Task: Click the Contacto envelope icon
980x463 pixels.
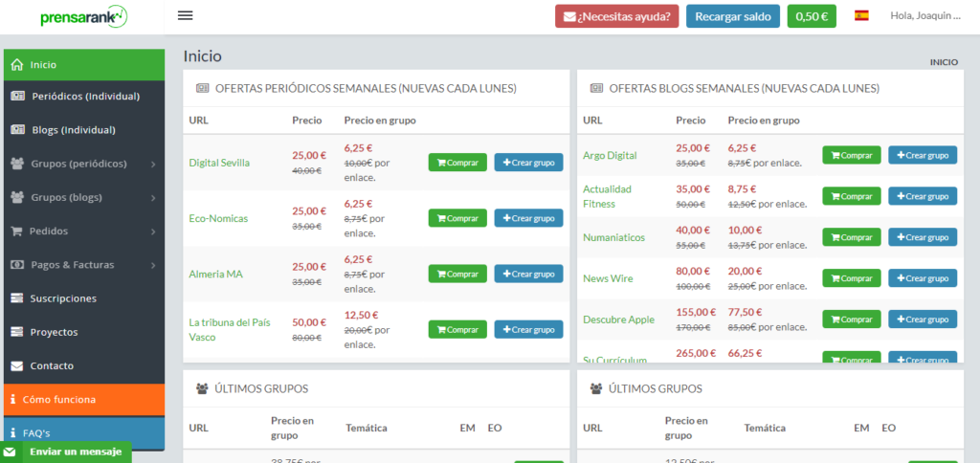Action: coord(16,365)
